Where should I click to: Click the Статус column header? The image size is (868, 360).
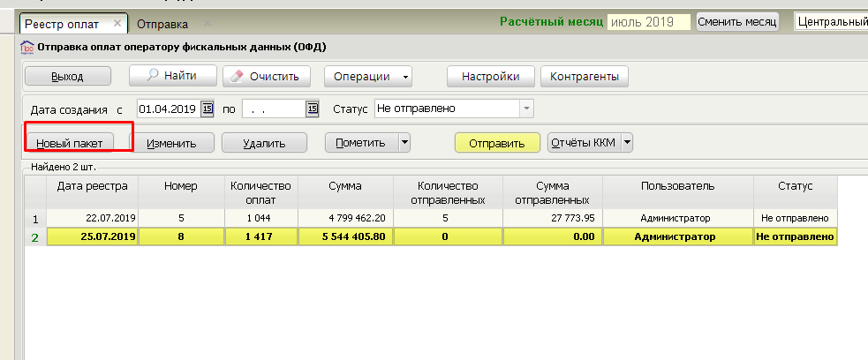coord(795,191)
